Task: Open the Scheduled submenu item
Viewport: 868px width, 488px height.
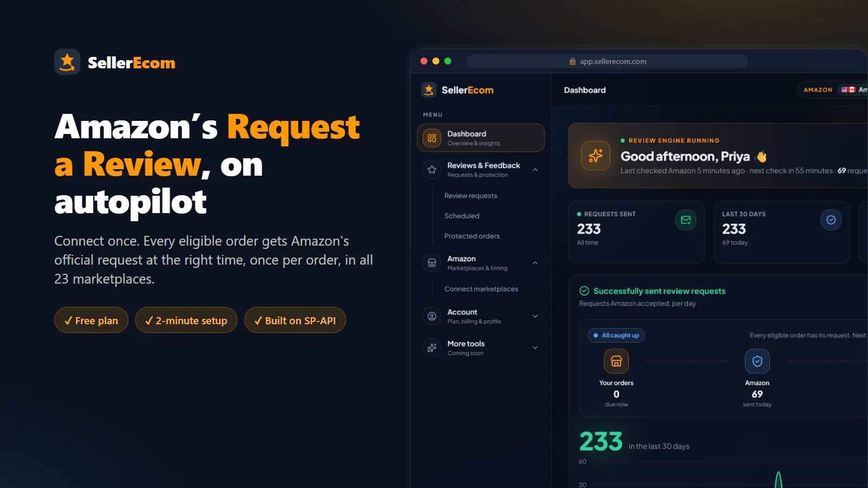Action: [462, 216]
